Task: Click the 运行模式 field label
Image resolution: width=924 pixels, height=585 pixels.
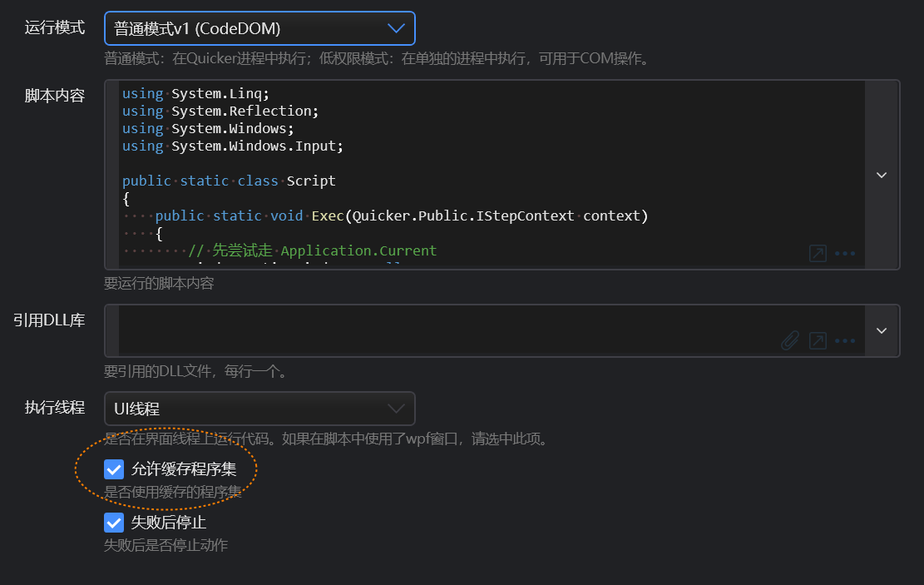Action: [x=55, y=27]
